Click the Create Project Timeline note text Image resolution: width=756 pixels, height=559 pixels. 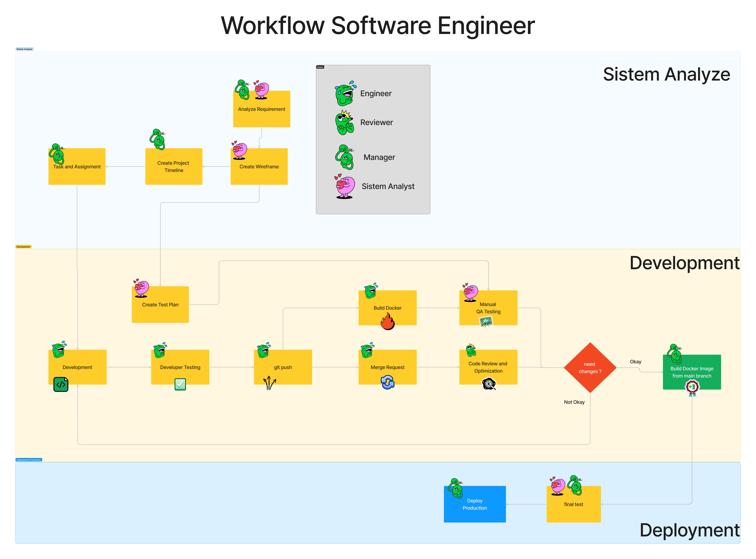pyautogui.click(x=174, y=166)
